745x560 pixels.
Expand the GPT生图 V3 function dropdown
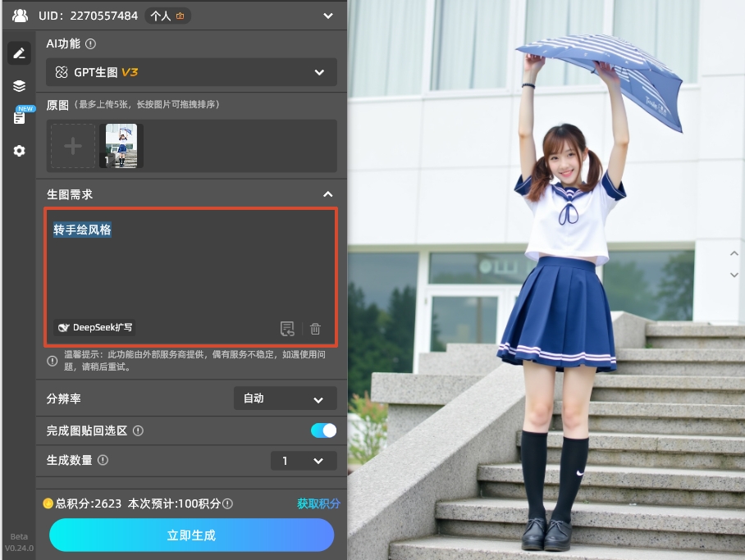pos(191,72)
